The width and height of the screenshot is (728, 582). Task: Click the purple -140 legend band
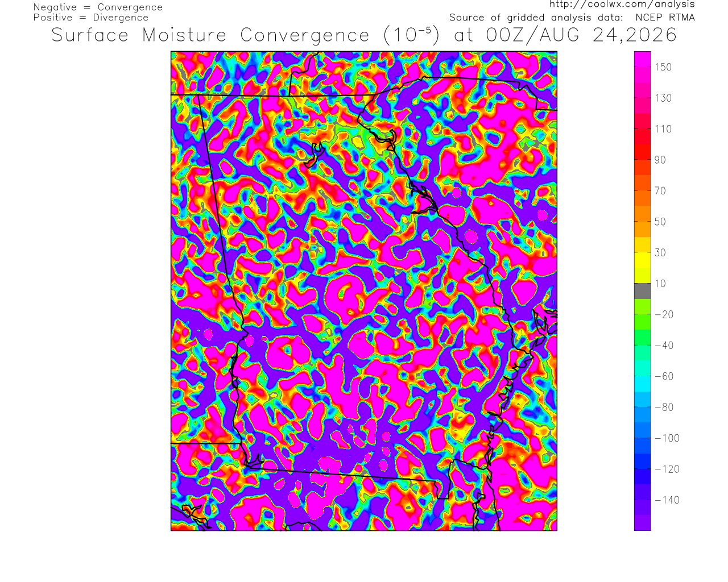coord(643,500)
